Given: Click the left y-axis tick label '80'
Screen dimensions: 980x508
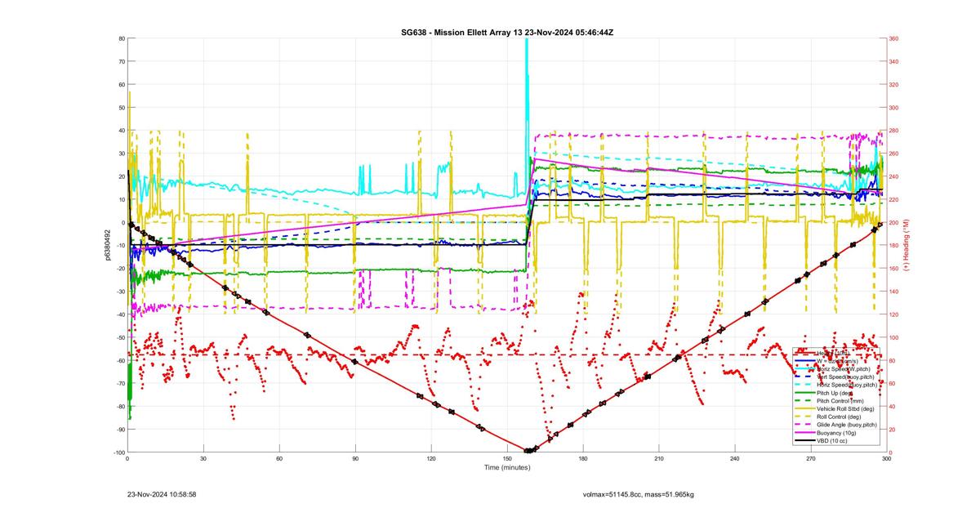Looking at the screenshot, I should coord(121,38).
